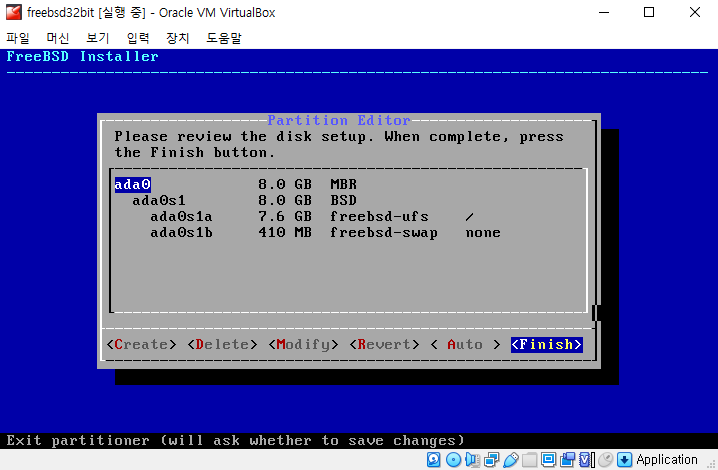Image resolution: width=718 pixels, height=470 pixels.
Task: Select the ada0s1a freebsd-ufs partition row
Action: point(348,216)
